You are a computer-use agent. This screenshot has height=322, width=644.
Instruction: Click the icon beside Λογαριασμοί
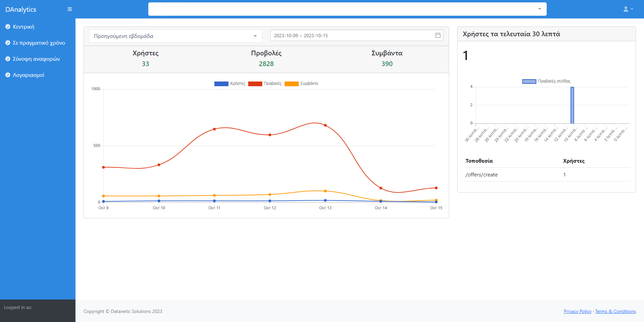8,75
